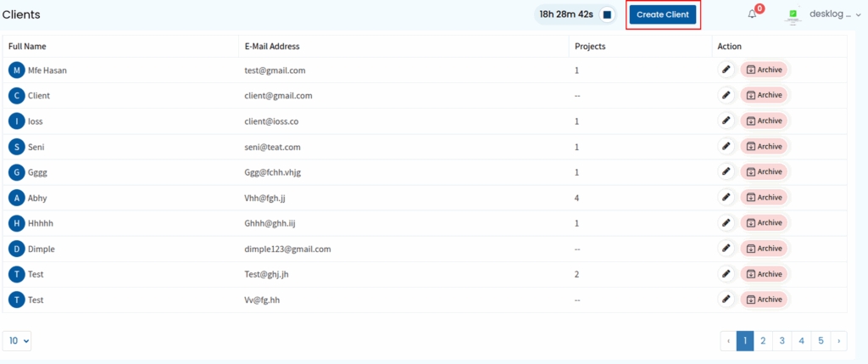Go to page 2 of clients
868x364 pixels.
(x=763, y=340)
